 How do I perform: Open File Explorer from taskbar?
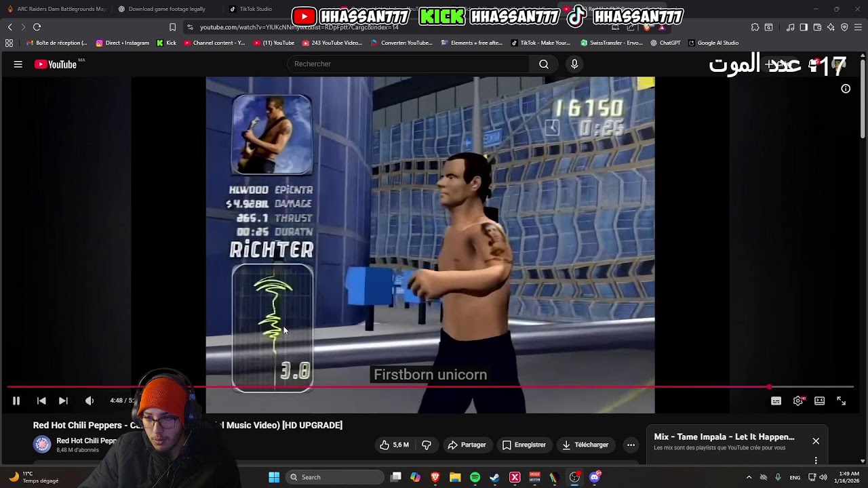click(x=455, y=477)
